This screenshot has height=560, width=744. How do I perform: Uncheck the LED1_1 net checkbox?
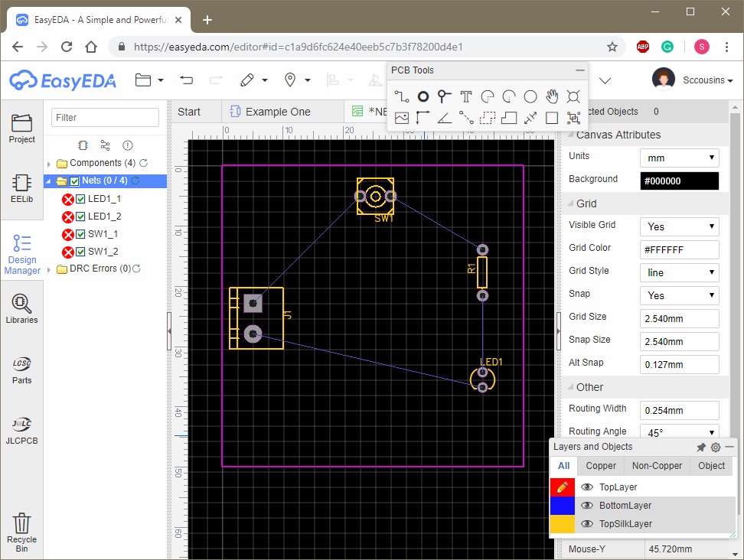tap(81, 199)
